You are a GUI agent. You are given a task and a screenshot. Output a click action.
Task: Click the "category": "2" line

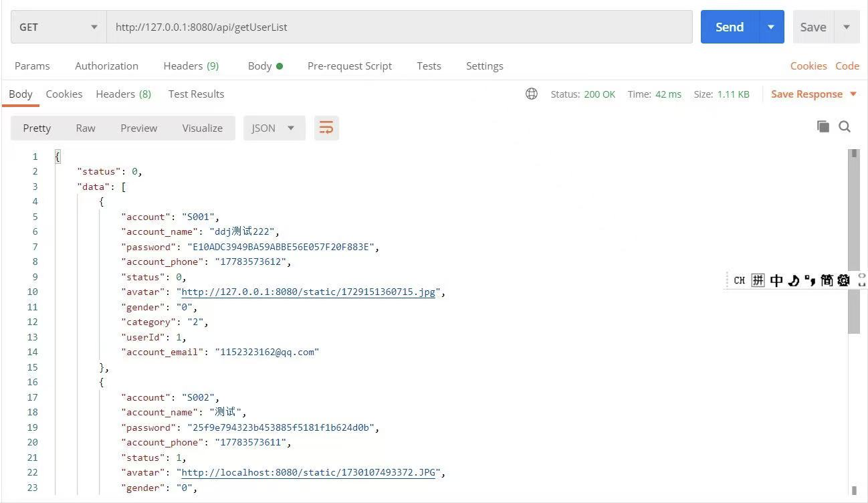click(165, 322)
